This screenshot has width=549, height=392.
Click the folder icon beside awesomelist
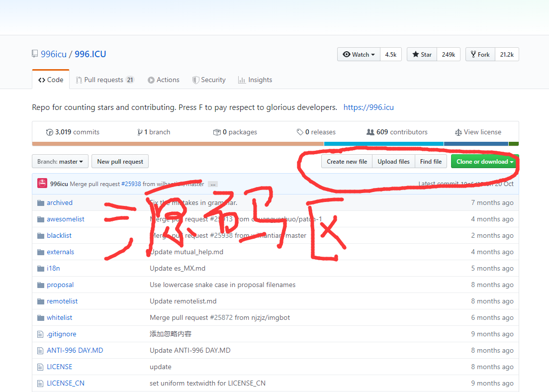pos(41,219)
